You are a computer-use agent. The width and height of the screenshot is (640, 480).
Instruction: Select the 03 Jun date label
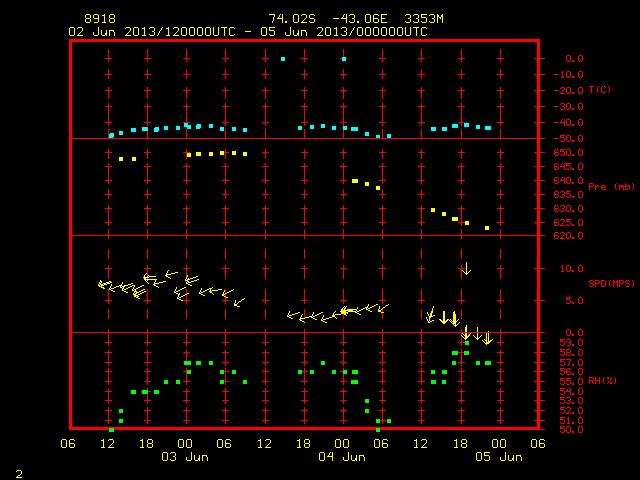coord(185,457)
